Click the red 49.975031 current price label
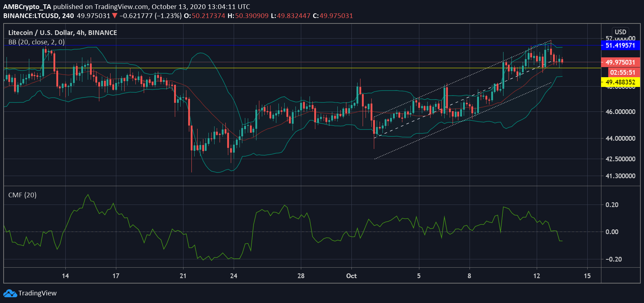Image resolution: width=644 pixels, height=303 pixels. coord(620,62)
